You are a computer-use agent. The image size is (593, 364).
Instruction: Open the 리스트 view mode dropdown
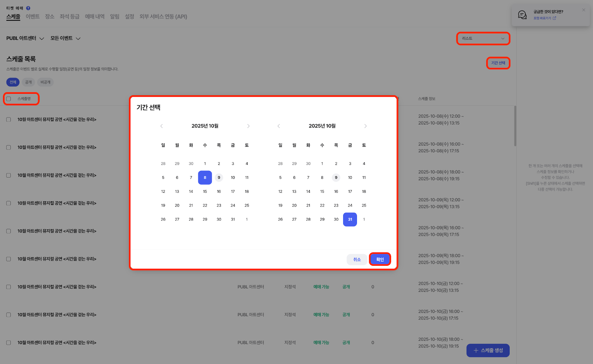[x=483, y=39]
